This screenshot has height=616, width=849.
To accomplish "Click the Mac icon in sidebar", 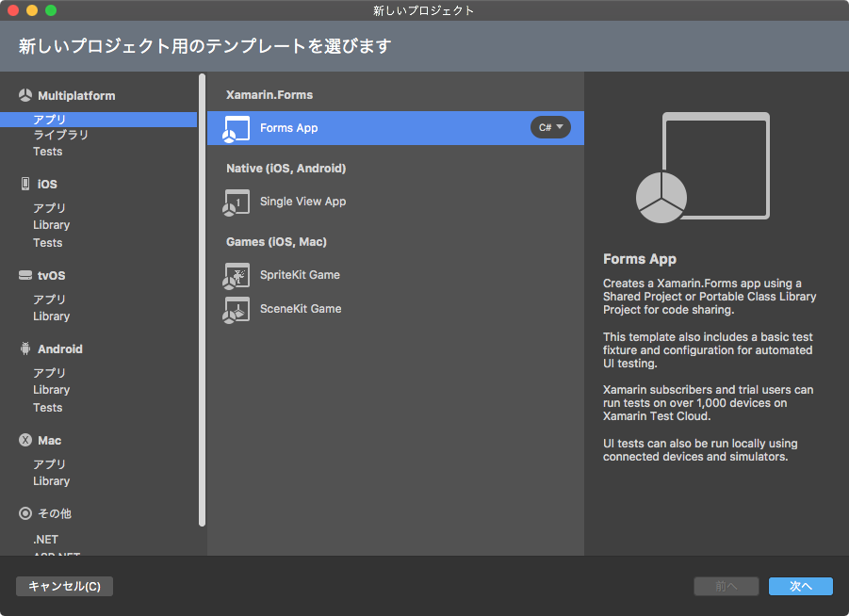I will point(24,439).
